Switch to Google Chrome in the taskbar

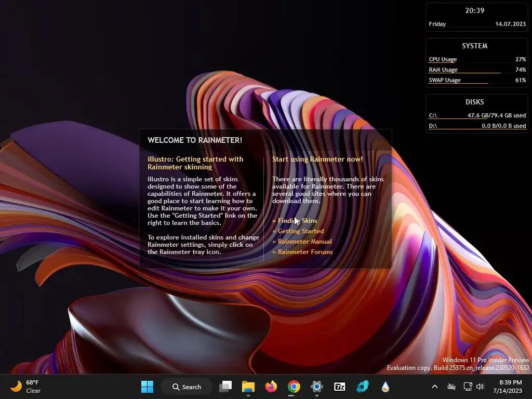click(294, 387)
